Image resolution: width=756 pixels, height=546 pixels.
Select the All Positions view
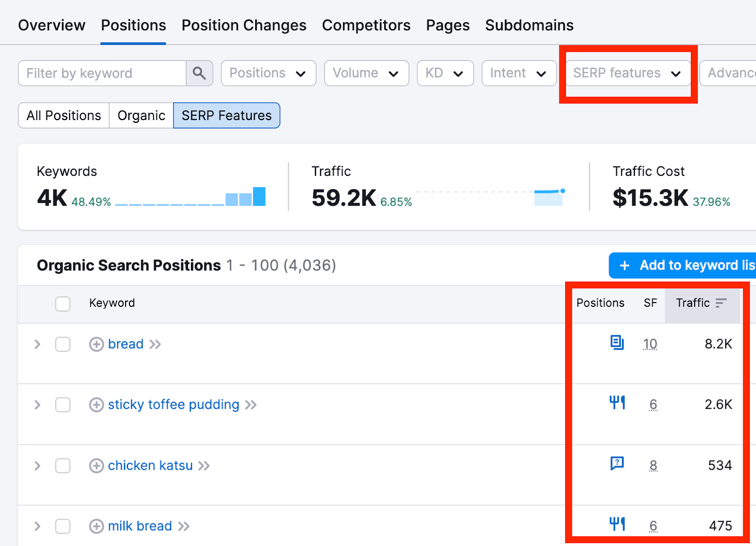pos(64,115)
